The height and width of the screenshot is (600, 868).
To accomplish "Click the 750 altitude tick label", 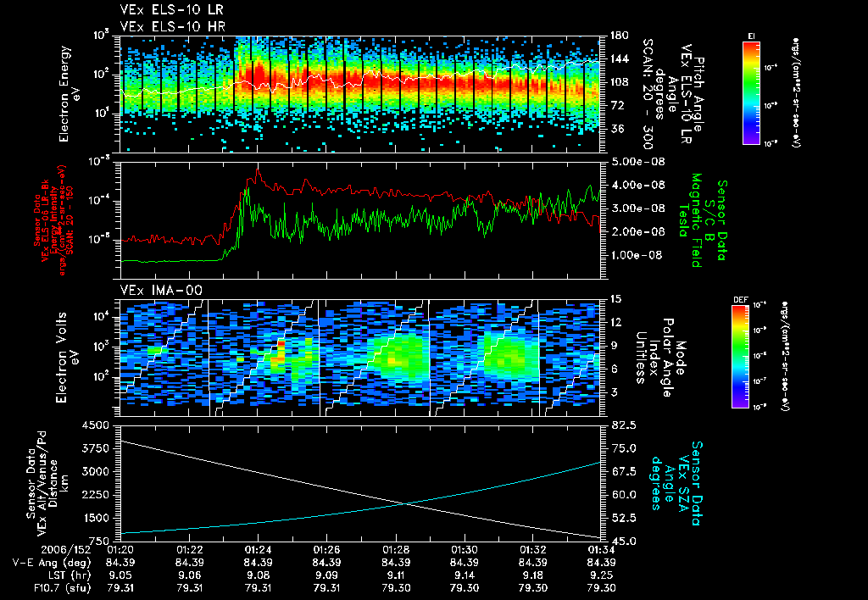I will [98, 541].
